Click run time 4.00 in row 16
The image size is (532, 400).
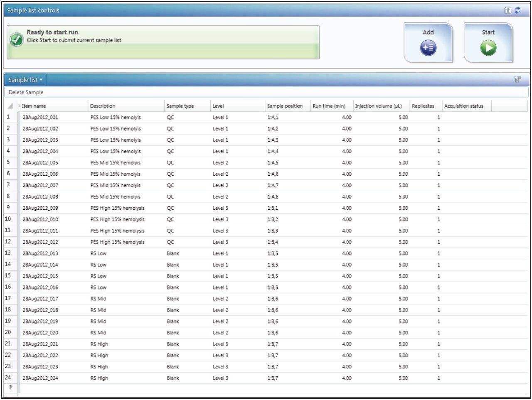pos(347,287)
